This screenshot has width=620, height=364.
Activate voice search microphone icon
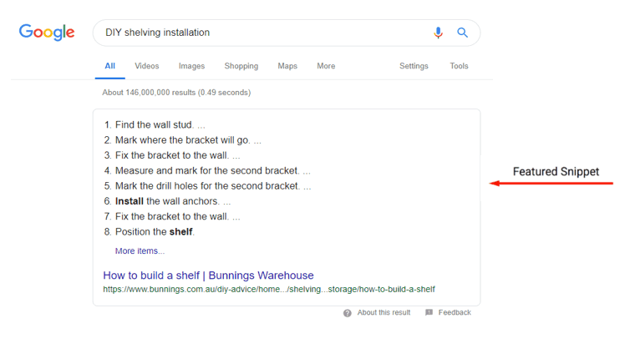click(438, 33)
